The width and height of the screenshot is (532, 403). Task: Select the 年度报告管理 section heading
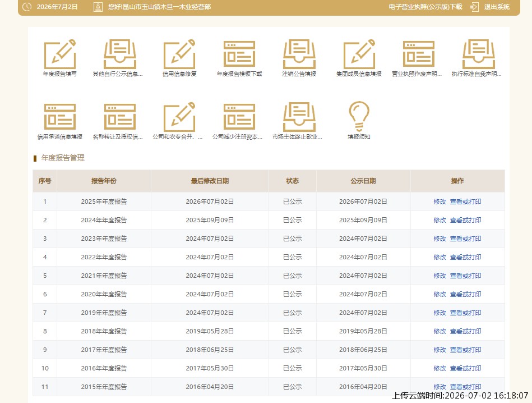[x=63, y=158]
